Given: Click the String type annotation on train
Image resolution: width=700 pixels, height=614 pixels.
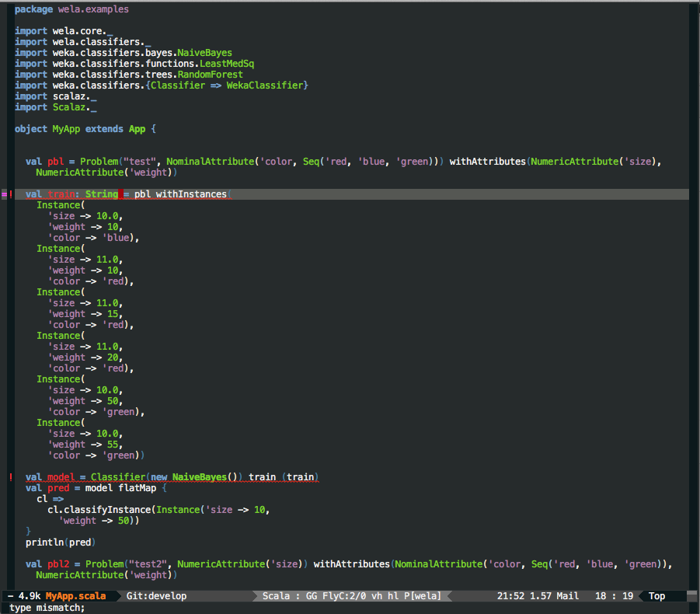Looking at the screenshot, I should (x=102, y=194).
